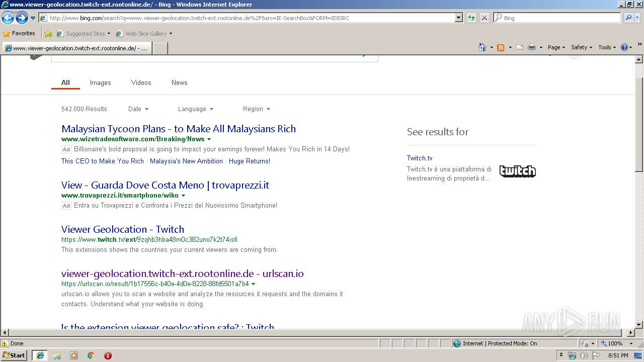Expand trovaprezzi URL dropdown arrow
The height and width of the screenshot is (362, 644).
point(183,196)
